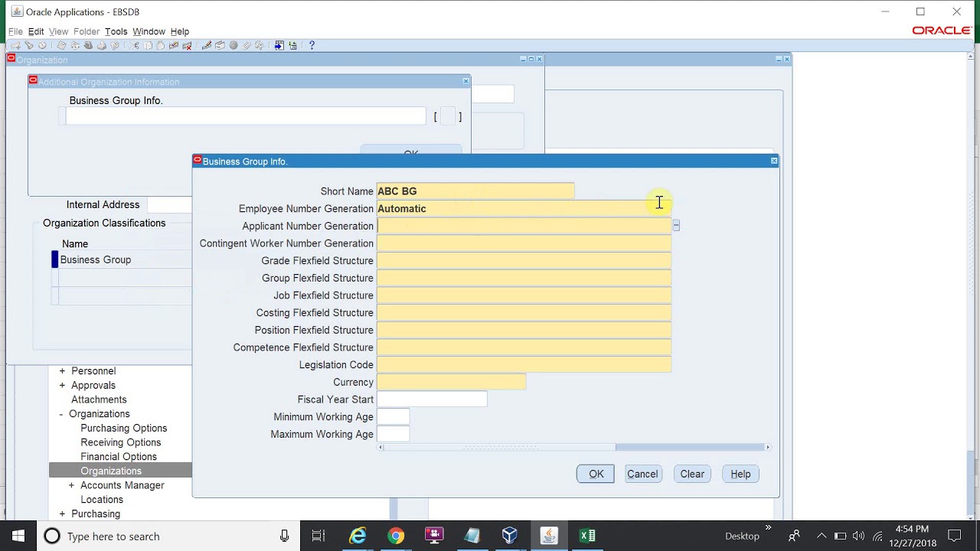
Task: Select the Business Group classification row
Action: [x=125, y=260]
